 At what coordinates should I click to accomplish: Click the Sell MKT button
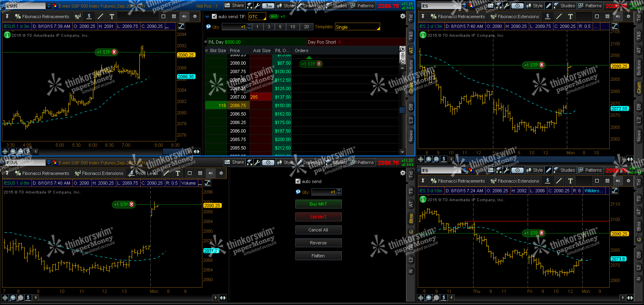pos(318,217)
